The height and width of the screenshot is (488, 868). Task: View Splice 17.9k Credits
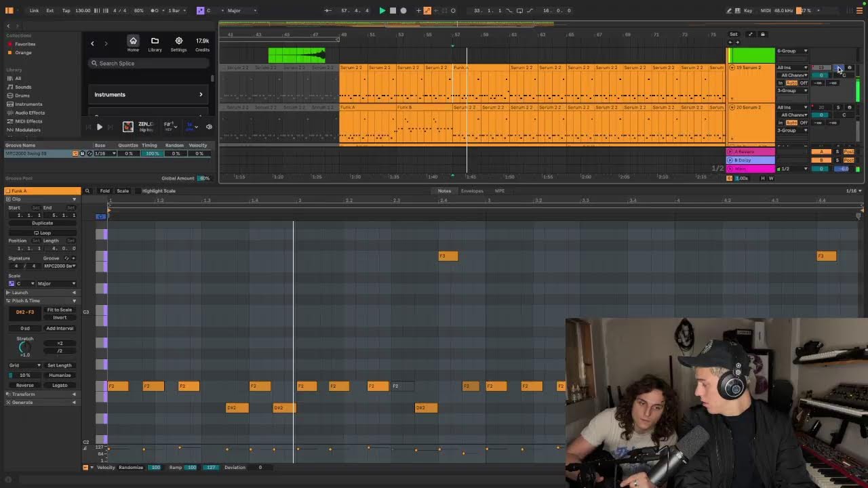(202, 44)
